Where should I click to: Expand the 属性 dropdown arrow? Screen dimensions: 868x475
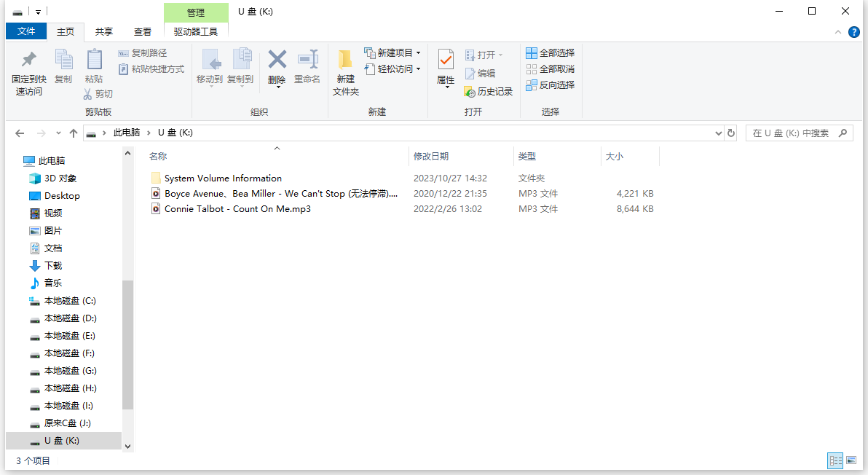coord(446,87)
